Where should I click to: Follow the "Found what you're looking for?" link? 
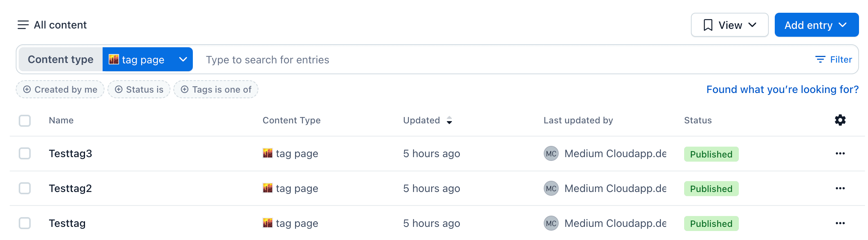(782, 90)
